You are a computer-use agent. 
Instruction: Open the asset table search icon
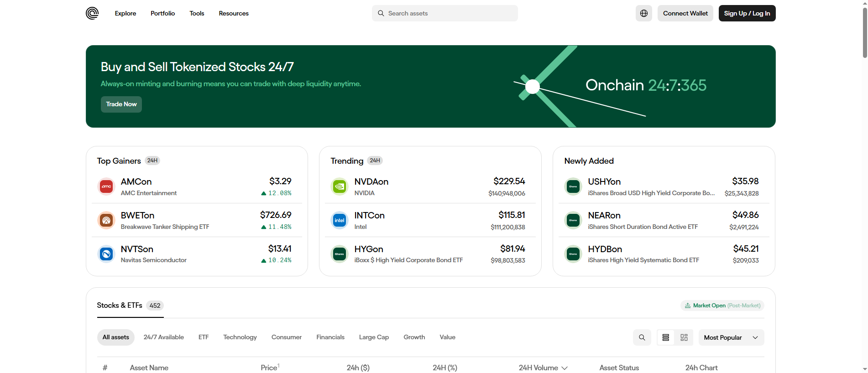pyautogui.click(x=642, y=337)
